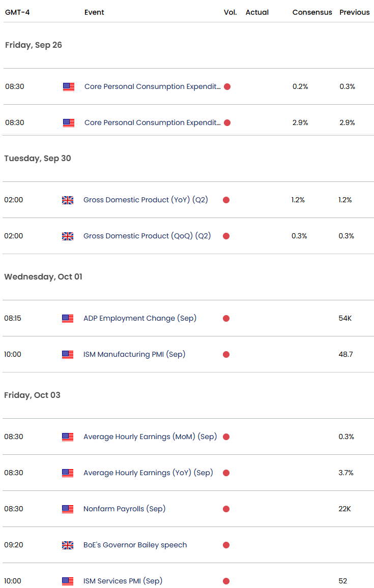Click the red volatility dot beside Gross Domestic Product (QoQ)

tap(226, 236)
